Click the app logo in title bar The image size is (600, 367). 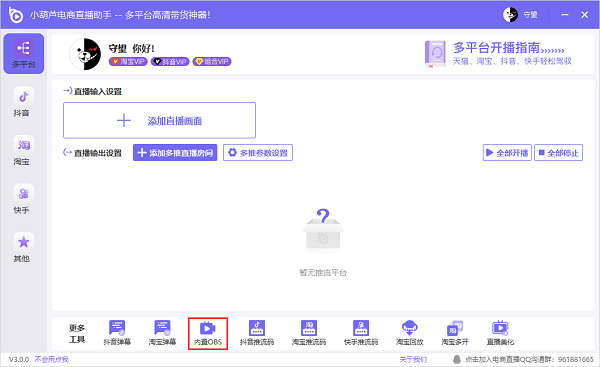[16, 15]
